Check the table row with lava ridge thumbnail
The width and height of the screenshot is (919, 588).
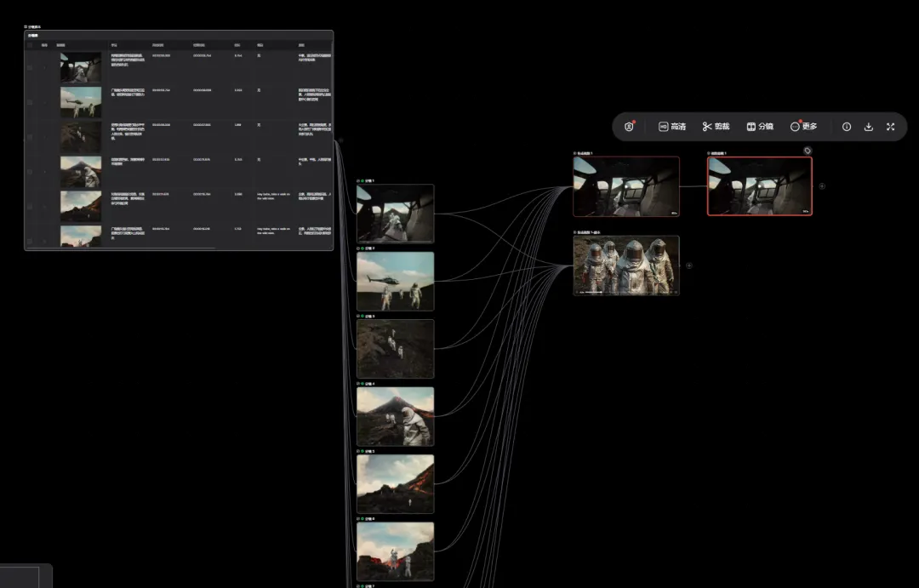pyautogui.click(x=30, y=206)
